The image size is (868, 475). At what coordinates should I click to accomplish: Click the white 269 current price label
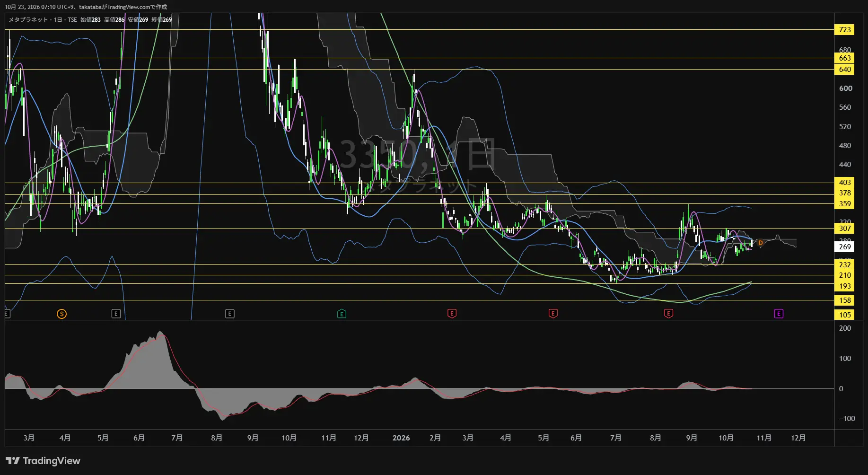coord(845,247)
